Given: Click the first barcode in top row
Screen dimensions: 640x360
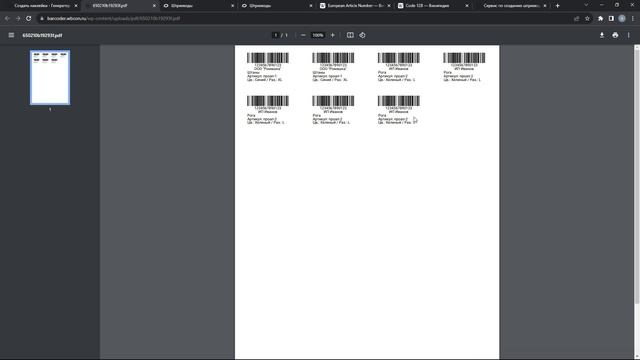Looking at the screenshot, I should tap(268, 58).
